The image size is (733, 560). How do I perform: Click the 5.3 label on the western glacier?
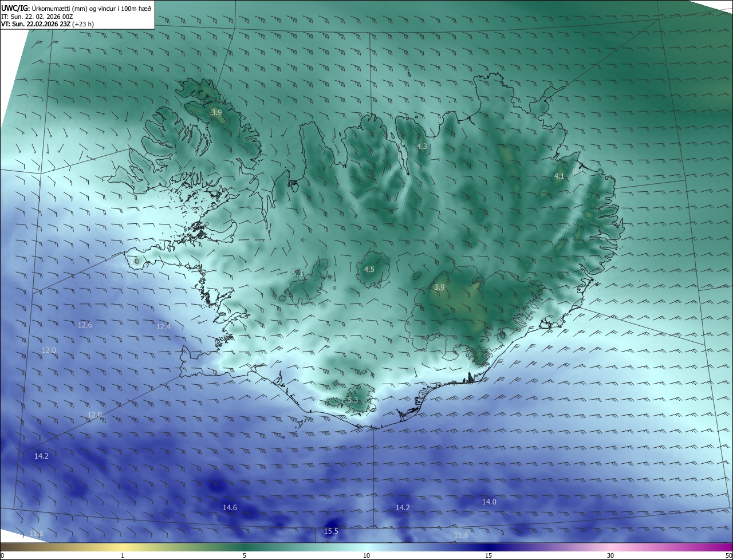click(297, 274)
